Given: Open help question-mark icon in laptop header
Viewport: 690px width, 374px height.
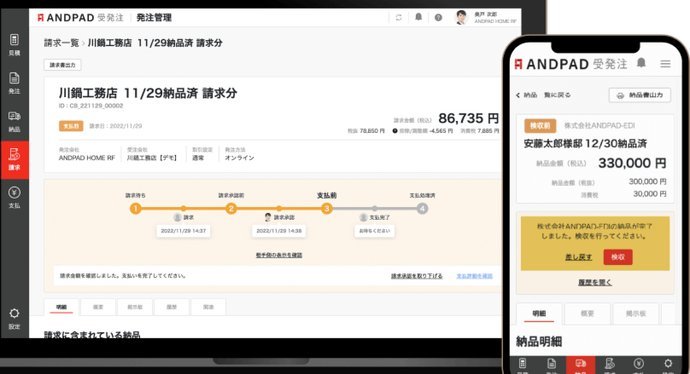Looking at the screenshot, I should tap(438, 18).
